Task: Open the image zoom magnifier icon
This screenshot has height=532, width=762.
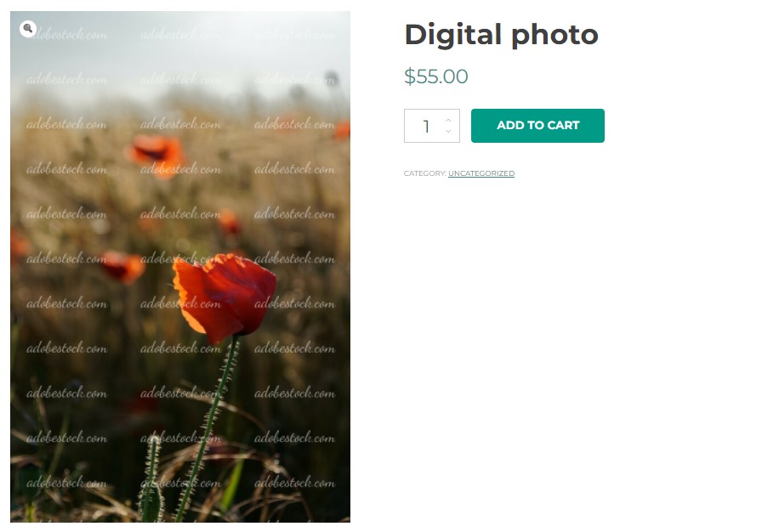Action: (x=28, y=29)
